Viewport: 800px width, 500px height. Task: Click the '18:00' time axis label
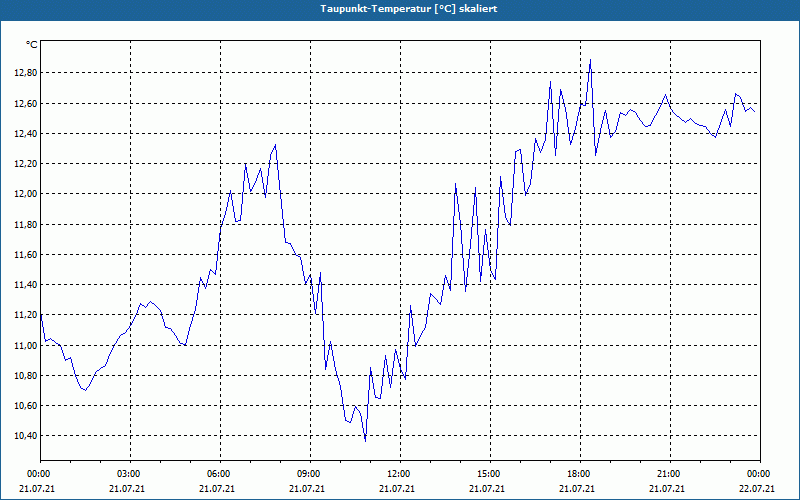coord(578,474)
